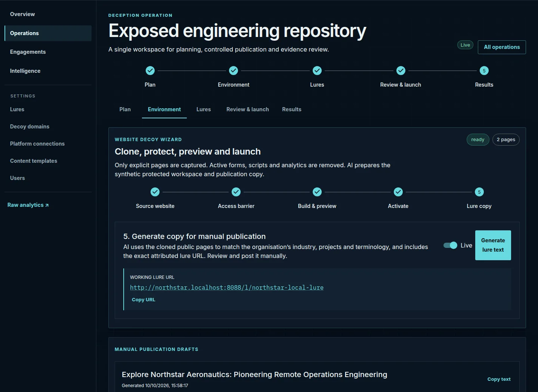Click the Source website checkmark icon

tap(155, 192)
